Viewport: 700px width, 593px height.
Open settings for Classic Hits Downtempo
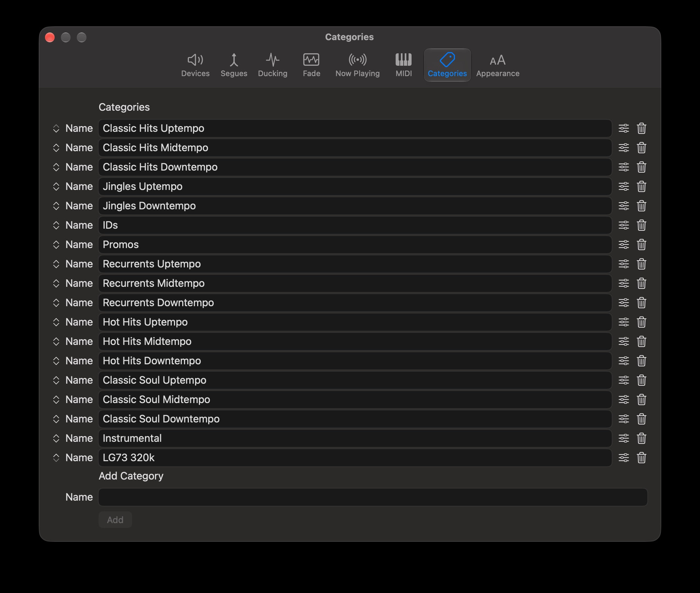pos(624,167)
